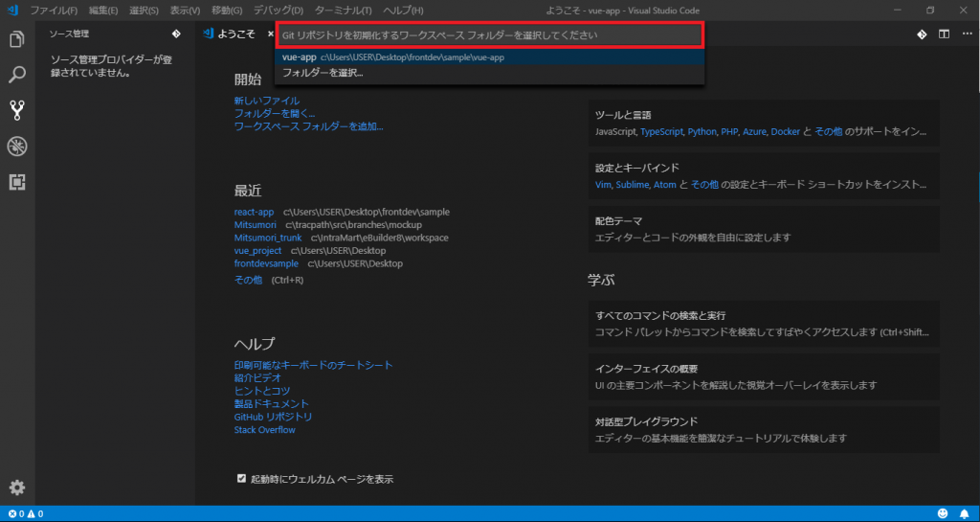Open the 紹介ビデオ link
The image size is (980, 522).
[257, 377]
